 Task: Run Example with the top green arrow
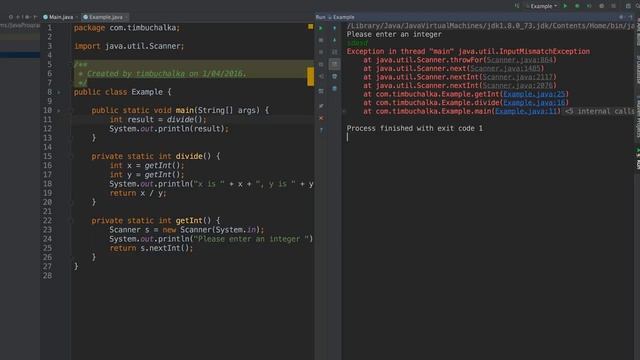click(565, 6)
